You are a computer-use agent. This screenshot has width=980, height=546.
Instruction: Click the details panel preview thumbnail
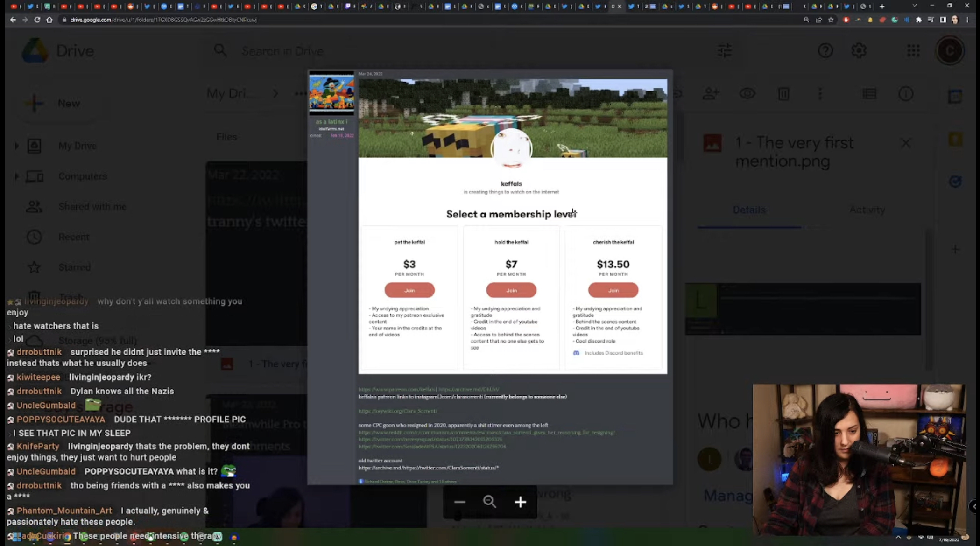click(803, 308)
